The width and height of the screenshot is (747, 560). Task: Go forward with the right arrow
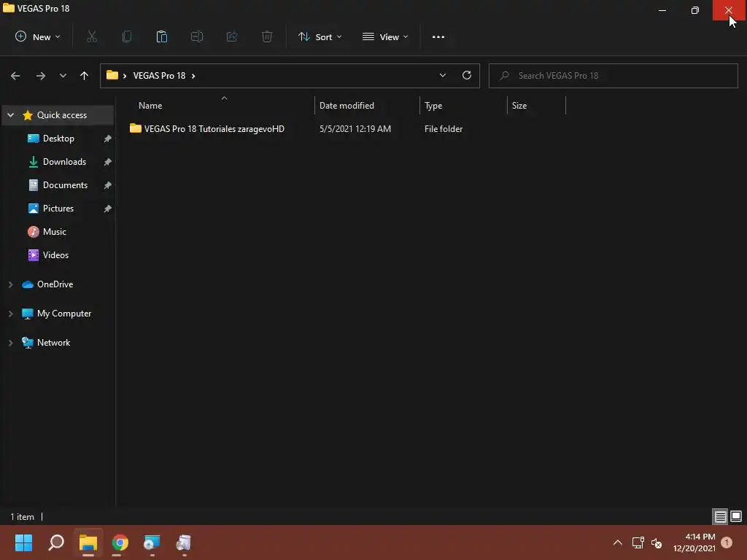[x=41, y=76]
